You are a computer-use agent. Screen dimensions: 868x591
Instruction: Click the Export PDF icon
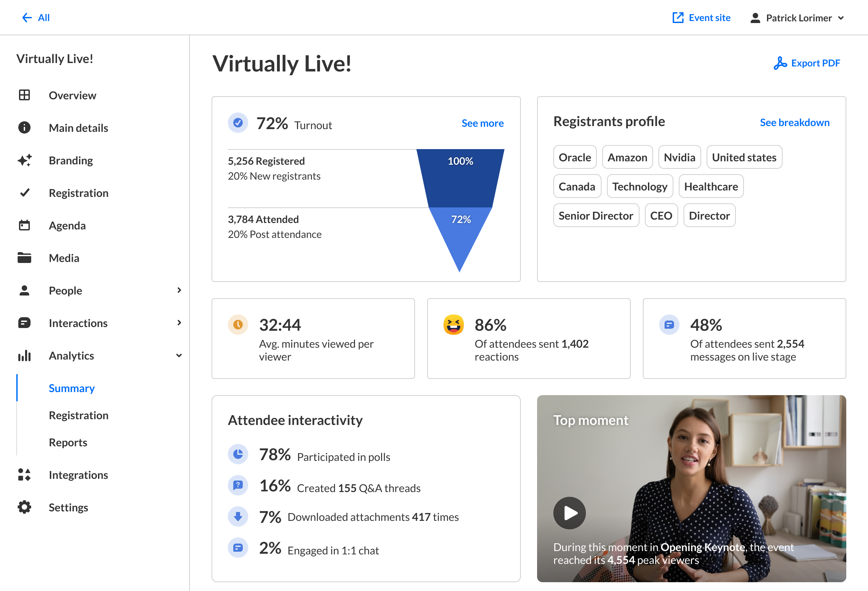(780, 63)
